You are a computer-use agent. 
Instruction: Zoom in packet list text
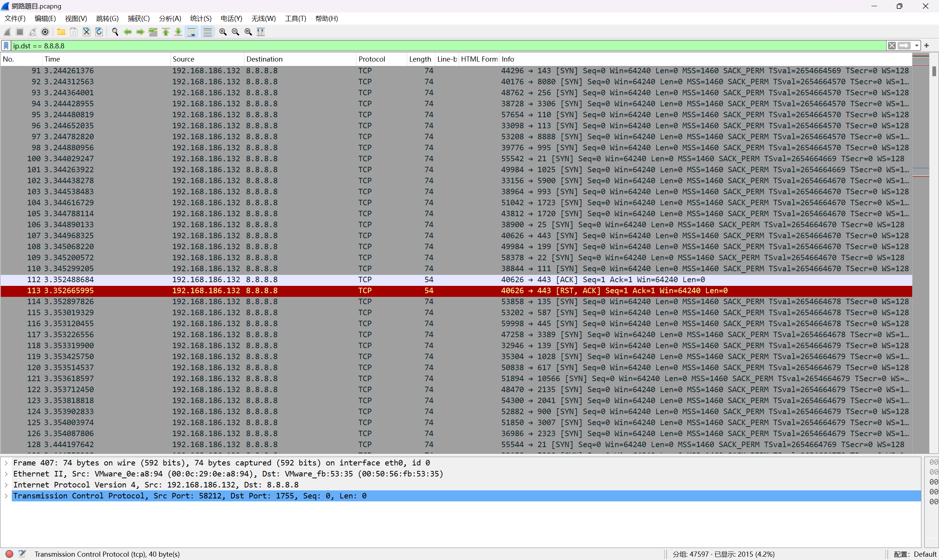223,32
